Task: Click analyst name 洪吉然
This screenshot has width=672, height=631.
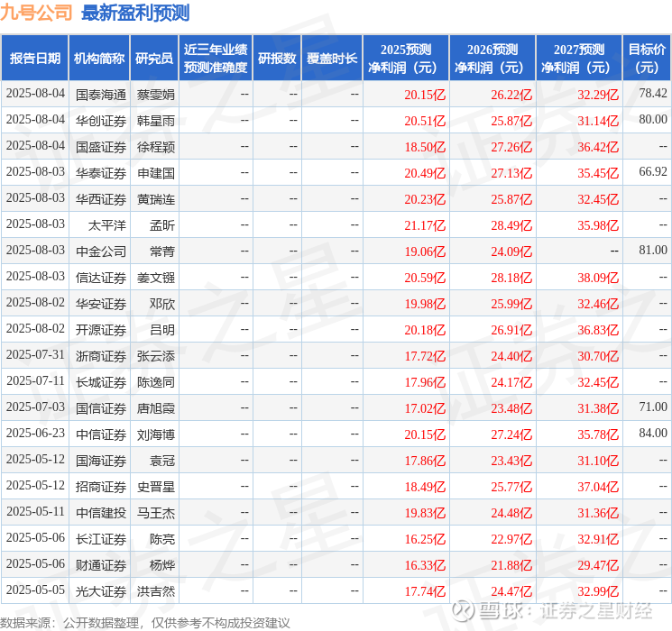Action: pyautogui.click(x=155, y=591)
